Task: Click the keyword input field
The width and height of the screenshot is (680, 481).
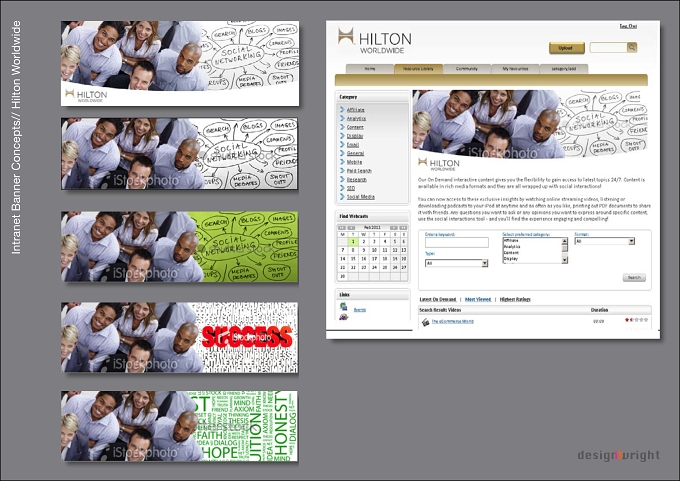Action: coord(457,242)
